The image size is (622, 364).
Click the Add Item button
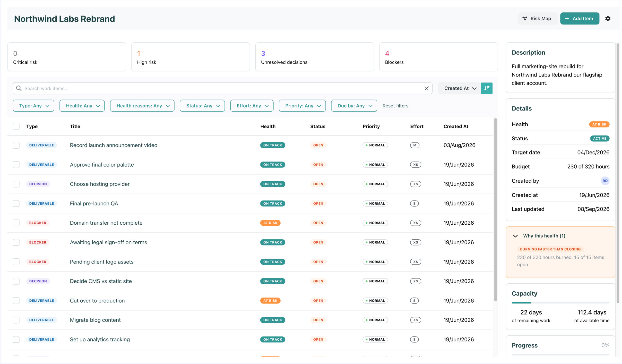click(579, 18)
